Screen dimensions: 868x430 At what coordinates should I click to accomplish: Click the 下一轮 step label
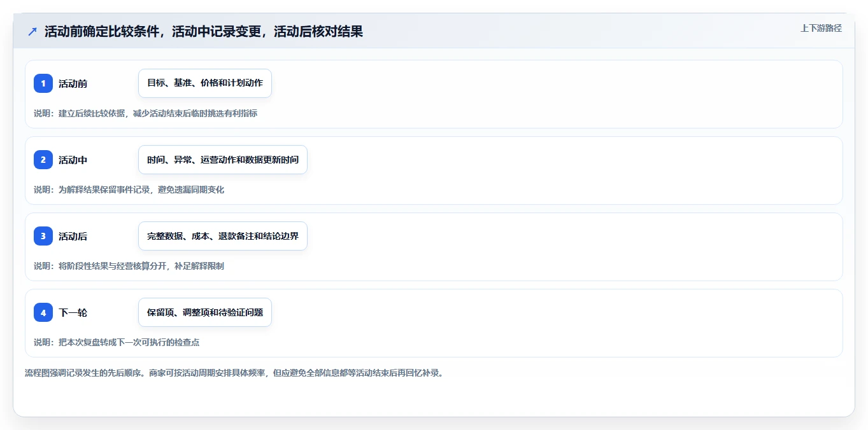73,312
